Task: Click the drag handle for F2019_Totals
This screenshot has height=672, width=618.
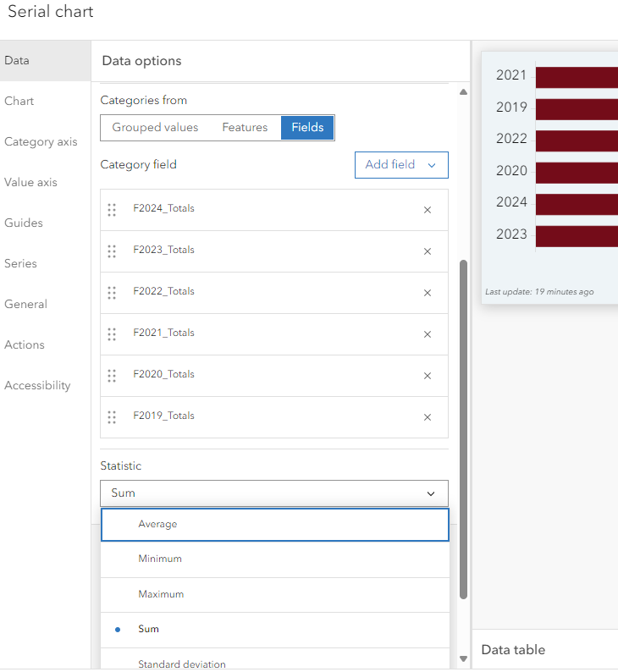Action: (x=112, y=416)
